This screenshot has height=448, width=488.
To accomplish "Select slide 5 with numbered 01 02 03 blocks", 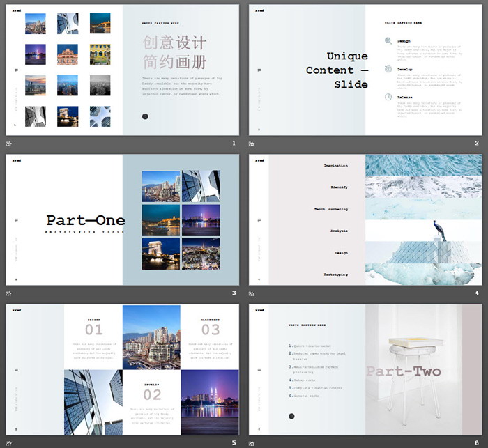I will click(x=122, y=369).
